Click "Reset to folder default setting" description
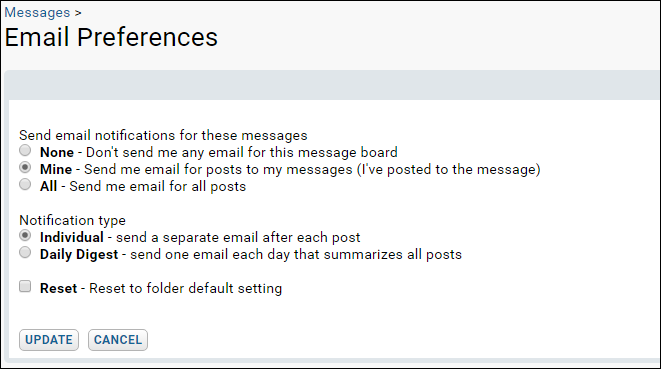The image size is (661, 369). click(185, 288)
